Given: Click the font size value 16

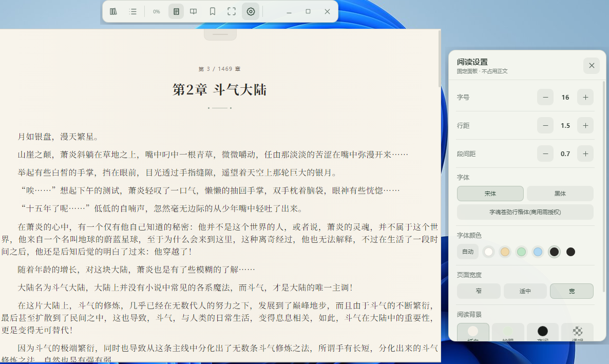Looking at the screenshot, I should point(565,98).
